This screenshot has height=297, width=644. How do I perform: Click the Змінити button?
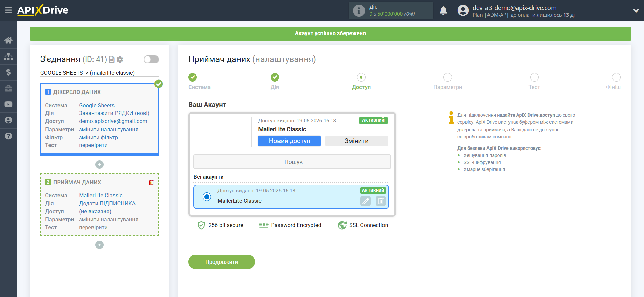pyautogui.click(x=356, y=141)
